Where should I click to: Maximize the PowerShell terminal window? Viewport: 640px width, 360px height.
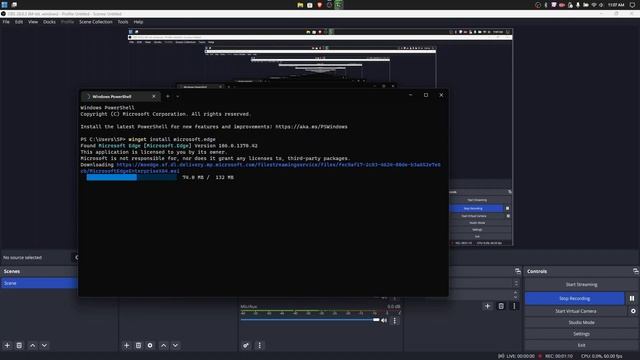426,95
